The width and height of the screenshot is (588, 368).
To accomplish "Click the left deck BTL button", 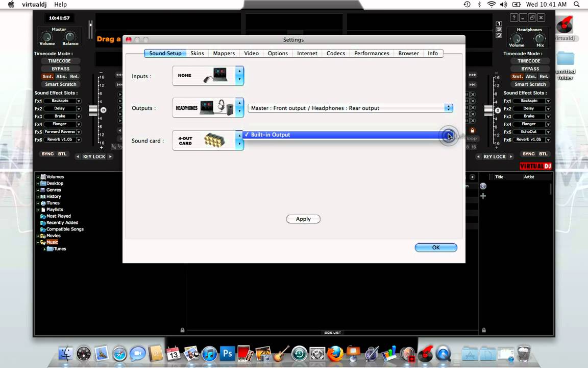I will 62,154.
